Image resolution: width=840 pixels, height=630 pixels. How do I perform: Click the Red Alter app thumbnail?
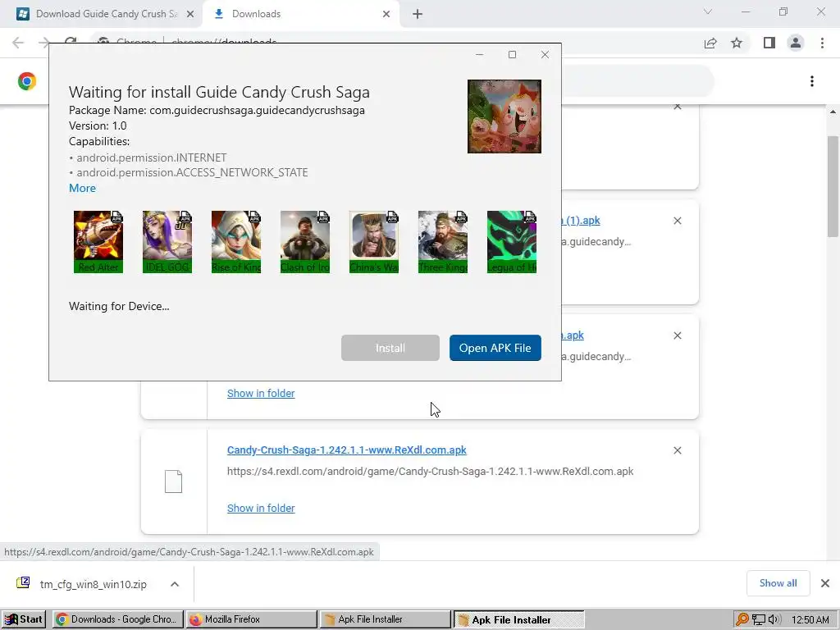click(98, 242)
